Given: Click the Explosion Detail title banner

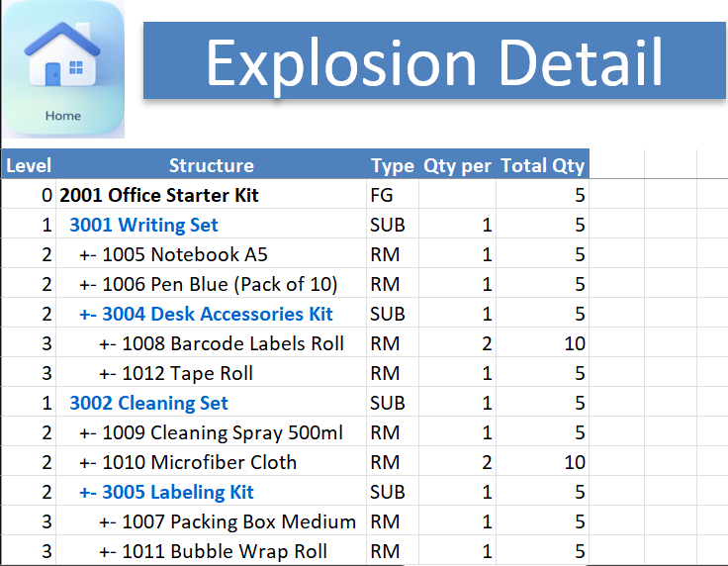Looking at the screenshot, I should (434, 61).
